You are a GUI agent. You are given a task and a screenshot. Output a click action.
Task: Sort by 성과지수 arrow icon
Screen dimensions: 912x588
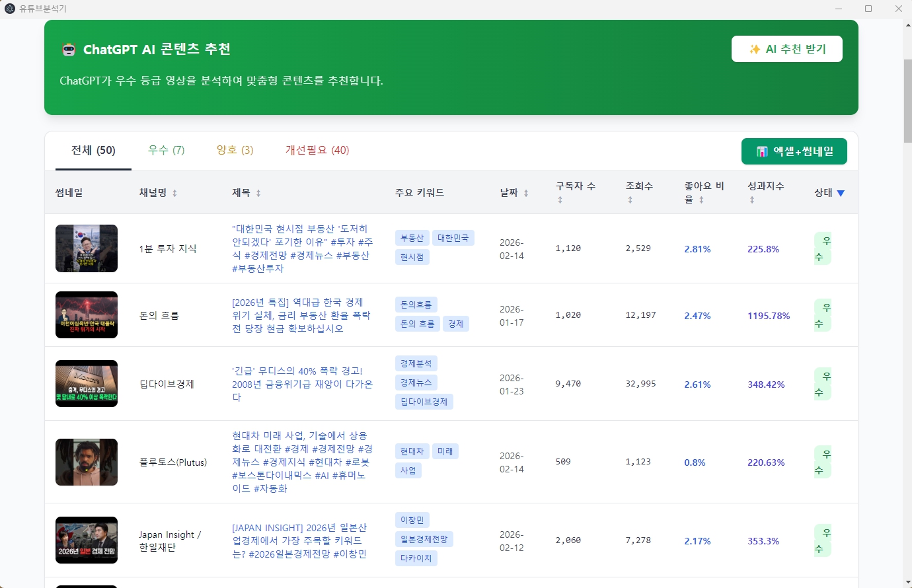pos(751,200)
